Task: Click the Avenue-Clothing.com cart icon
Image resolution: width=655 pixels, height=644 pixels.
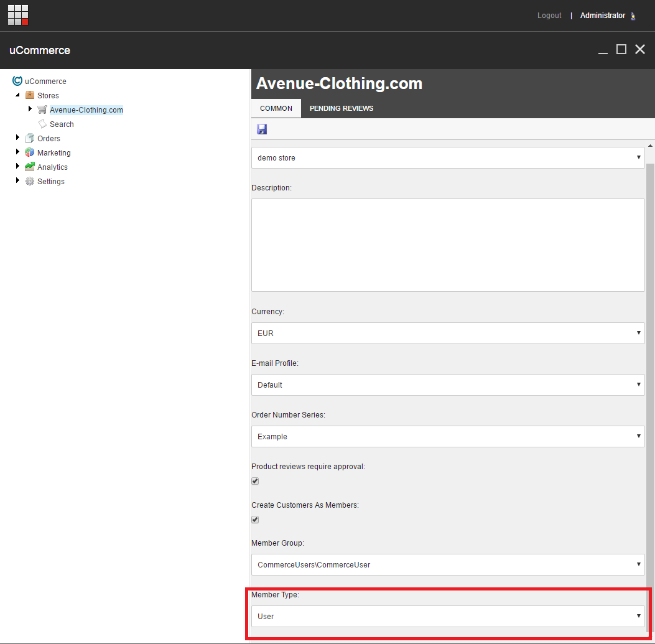Action: (x=42, y=110)
